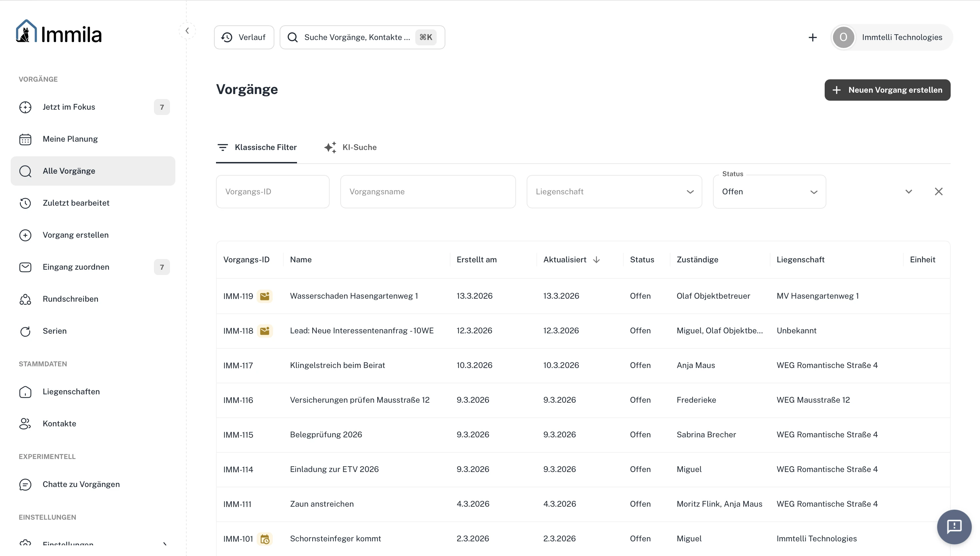Click the email icon next to IMM-119
The image size is (980, 556).
[265, 296]
